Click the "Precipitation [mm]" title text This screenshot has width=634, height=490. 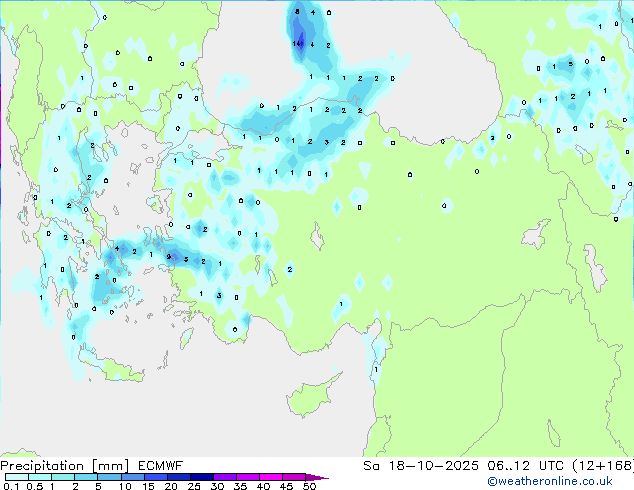64,466
